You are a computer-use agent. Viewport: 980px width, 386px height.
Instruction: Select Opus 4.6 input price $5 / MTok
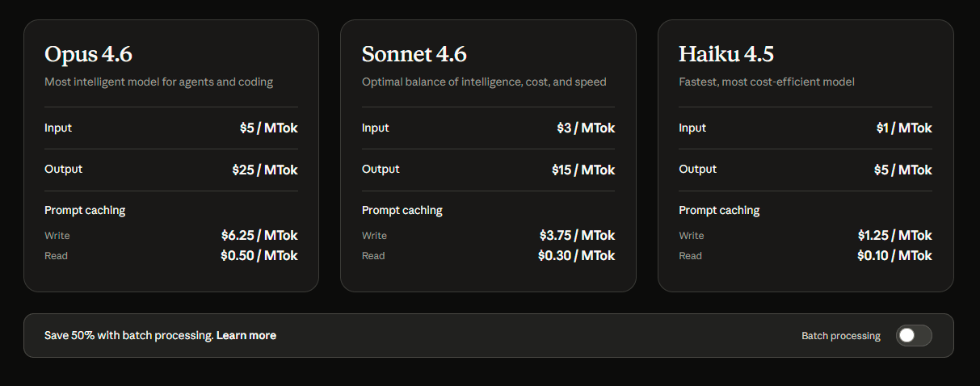(268, 128)
